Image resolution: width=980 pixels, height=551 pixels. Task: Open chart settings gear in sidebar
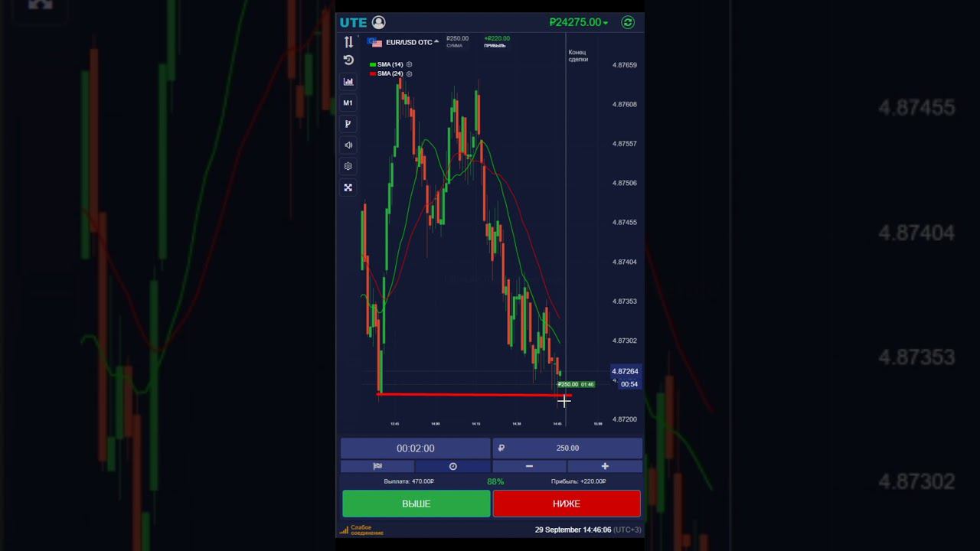pos(348,166)
